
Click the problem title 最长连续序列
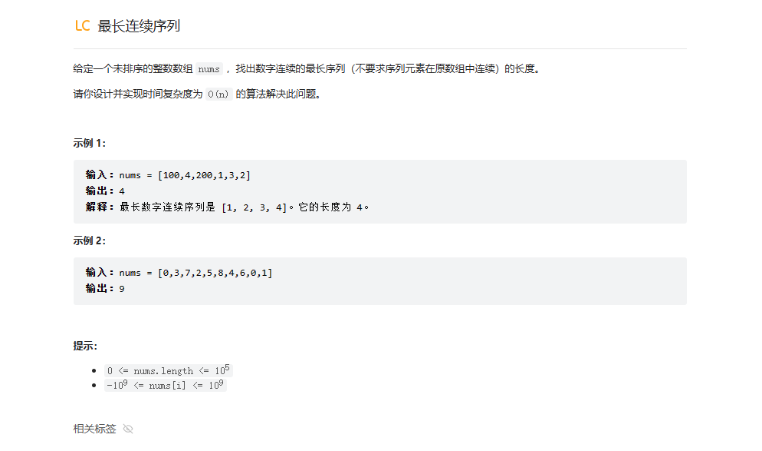coord(139,26)
